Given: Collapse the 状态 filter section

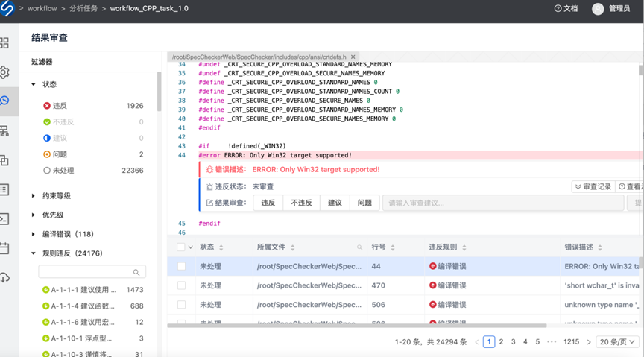Looking at the screenshot, I should click(x=34, y=84).
